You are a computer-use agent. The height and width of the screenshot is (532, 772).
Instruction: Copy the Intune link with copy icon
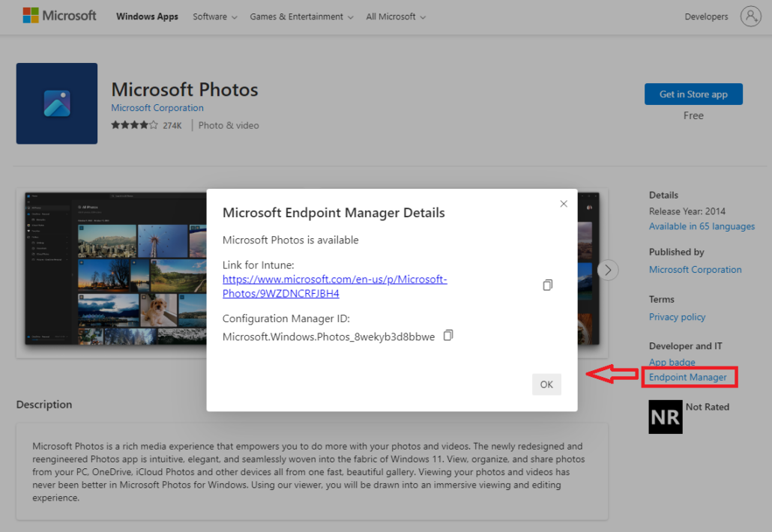pyautogui.click(x=548, y=285)
